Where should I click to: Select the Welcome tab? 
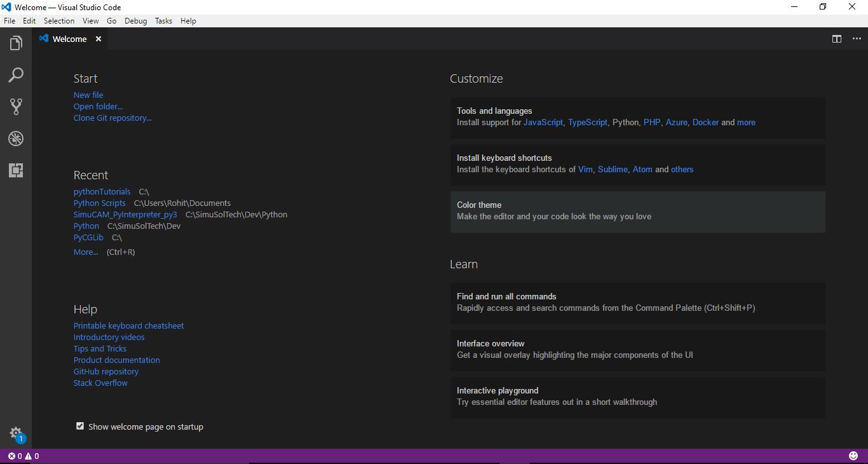(x=70, y=39)
